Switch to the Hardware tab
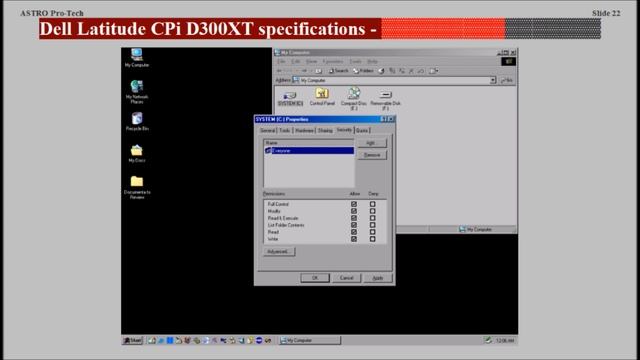Screen dimensions: 640x360 pyautogui.click(x=304, y=131)
